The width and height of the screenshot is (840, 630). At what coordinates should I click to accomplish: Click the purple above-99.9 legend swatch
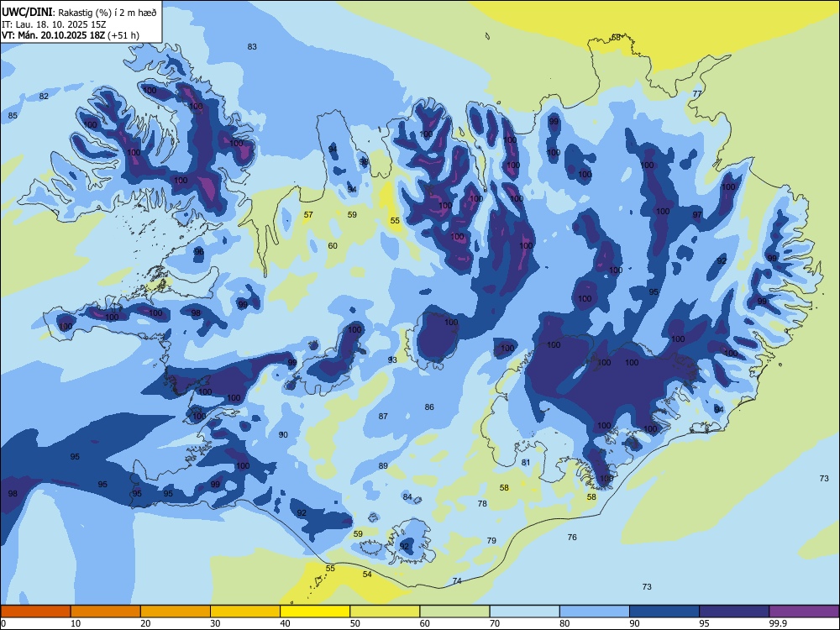804,612
